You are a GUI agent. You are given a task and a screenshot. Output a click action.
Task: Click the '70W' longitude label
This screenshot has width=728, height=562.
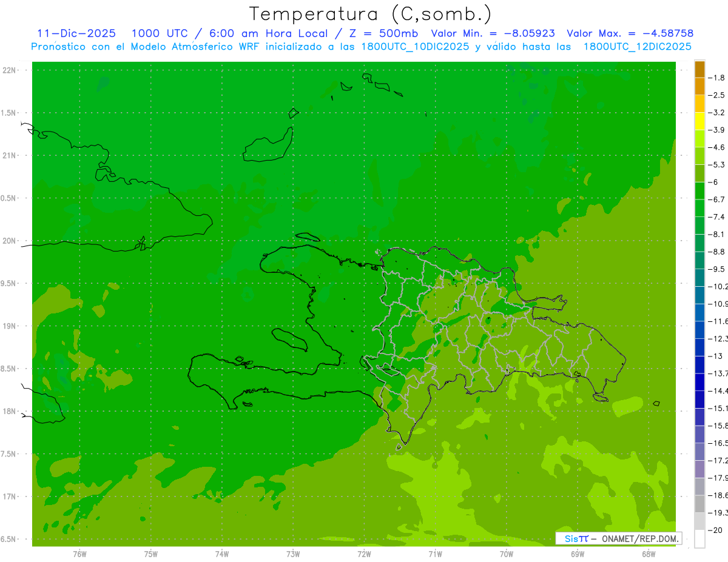[x=507, y=554]
